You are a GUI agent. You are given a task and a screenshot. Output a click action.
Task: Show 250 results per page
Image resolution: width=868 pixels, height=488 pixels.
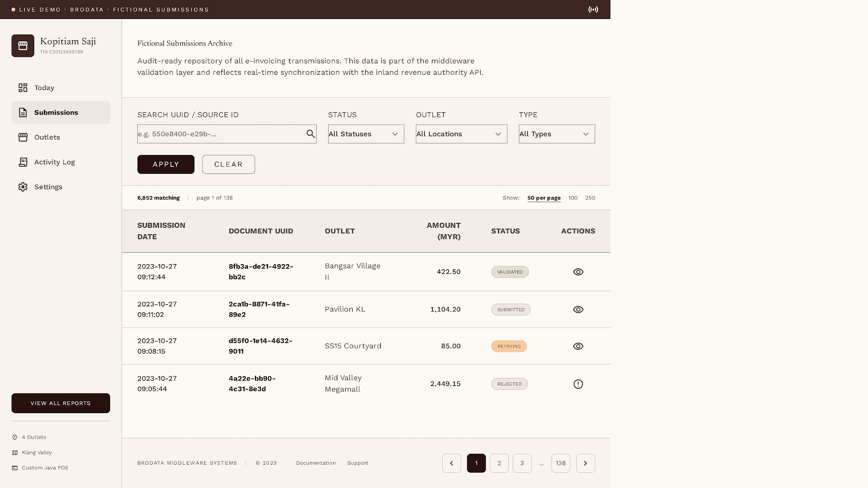590,198
